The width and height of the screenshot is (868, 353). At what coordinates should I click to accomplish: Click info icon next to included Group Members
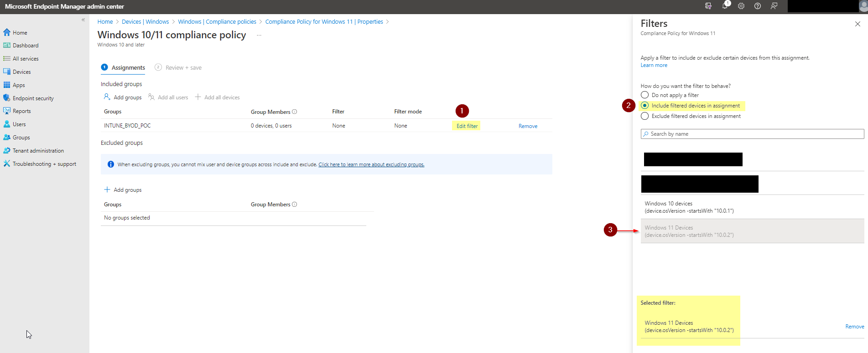tap(295, 112)
